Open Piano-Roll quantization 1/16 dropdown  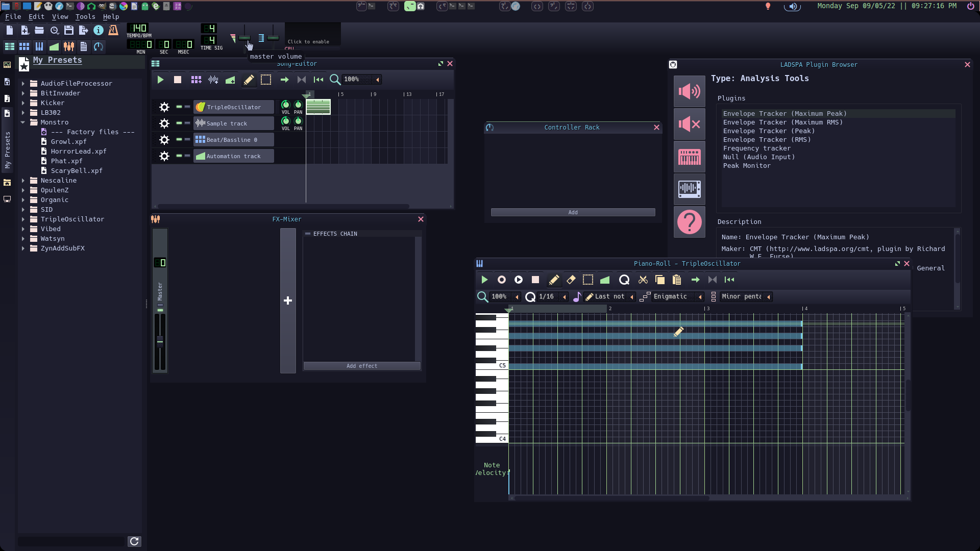pos(553,296)
